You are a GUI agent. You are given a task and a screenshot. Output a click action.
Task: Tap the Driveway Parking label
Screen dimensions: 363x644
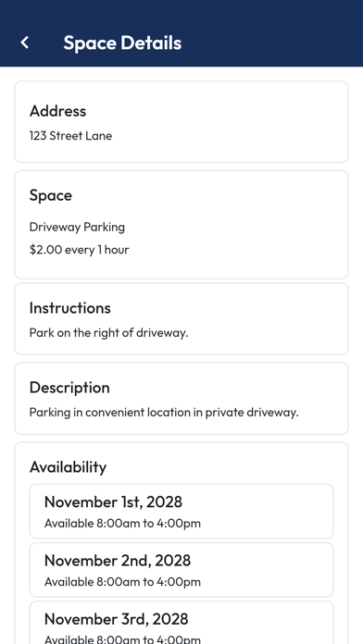click(x=77, y=227)
